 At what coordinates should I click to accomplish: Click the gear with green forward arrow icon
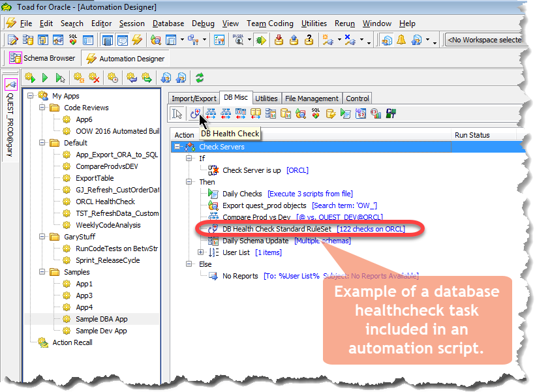147,78
